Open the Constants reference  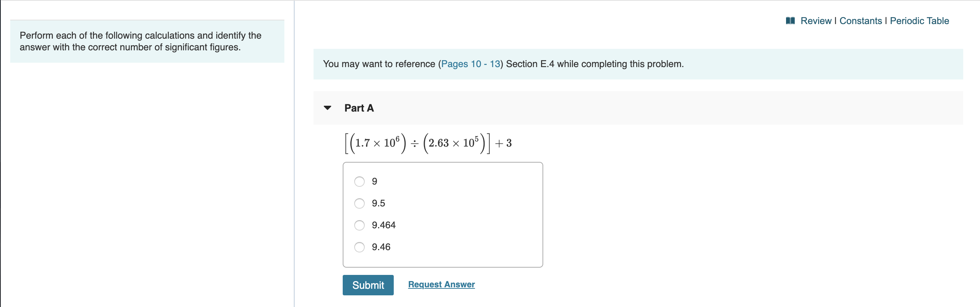tap(861, 21)
